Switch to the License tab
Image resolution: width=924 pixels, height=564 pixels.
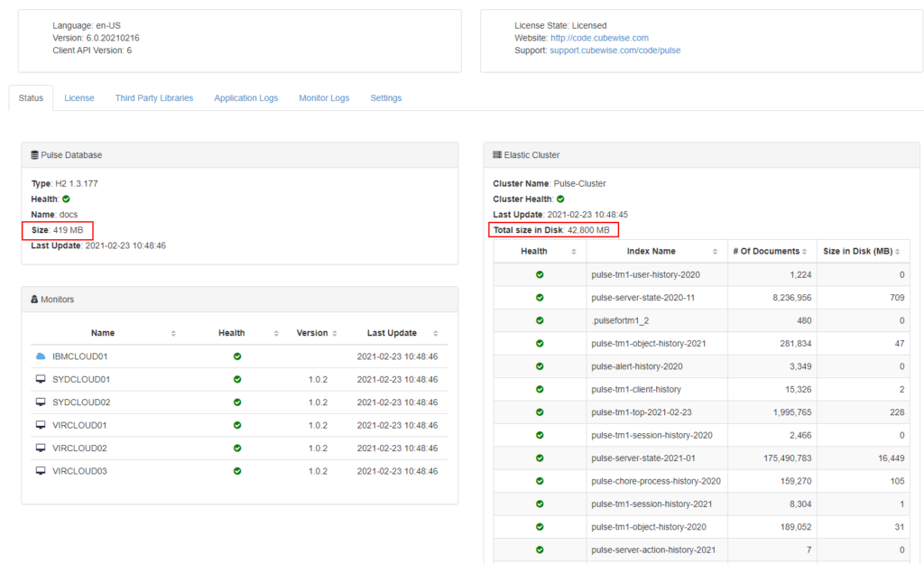tap(79, 97)
